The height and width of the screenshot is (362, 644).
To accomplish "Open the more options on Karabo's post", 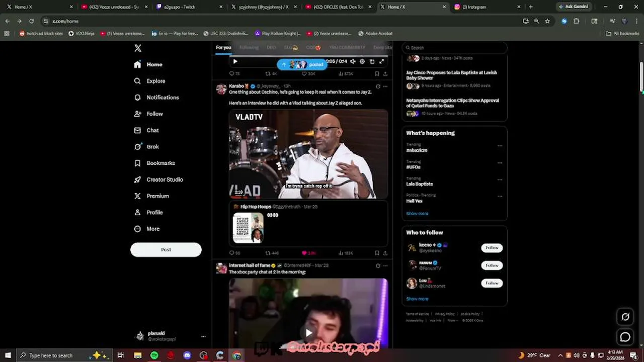I will (385, 86).
